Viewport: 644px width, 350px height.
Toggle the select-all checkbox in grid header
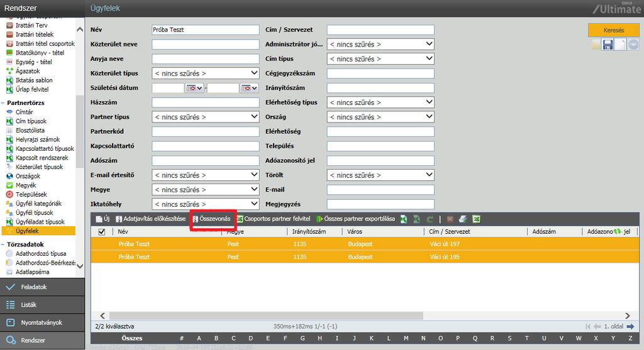click(x=102, y=232)
